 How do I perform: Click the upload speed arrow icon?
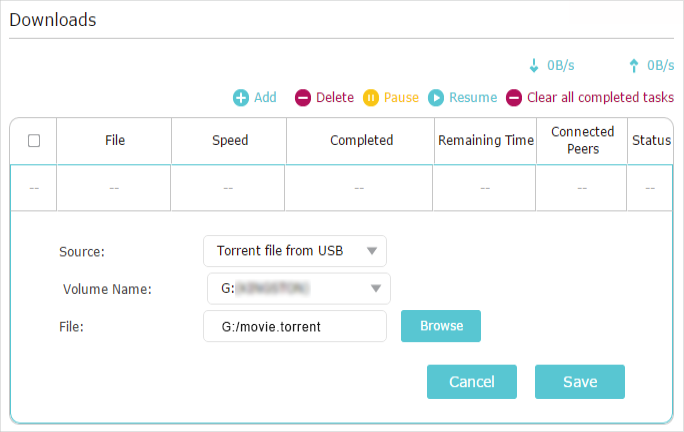(x=634, y=65)
